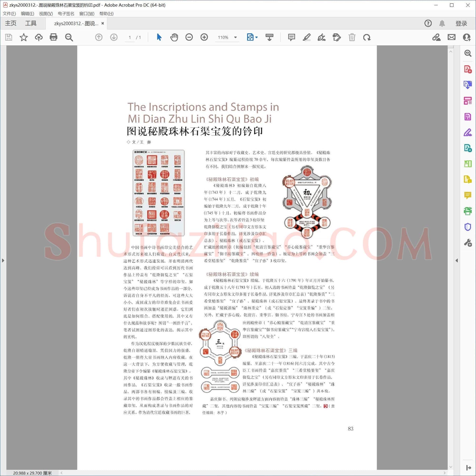Open the 窗口(W) menu
Viewport: 476px width, 476px height.
click(x=87, y=14)
